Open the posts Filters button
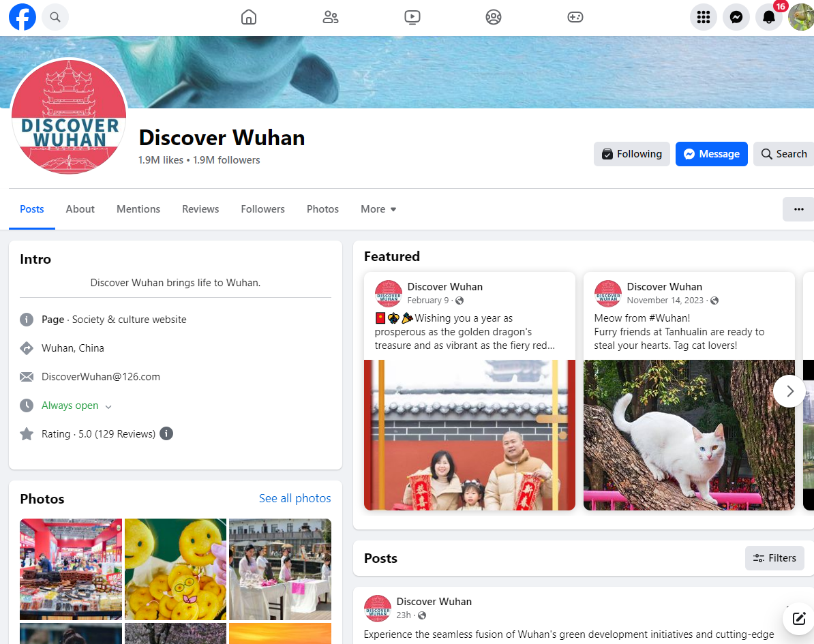 point(774,558)
